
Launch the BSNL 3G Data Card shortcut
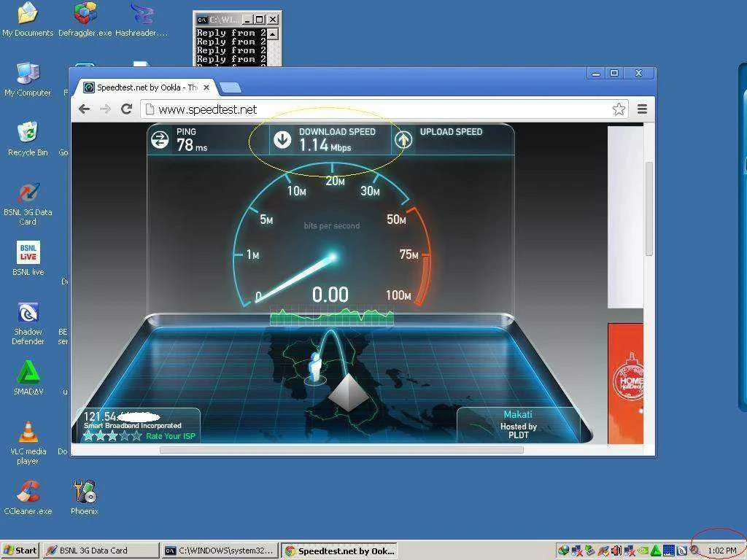28,204
